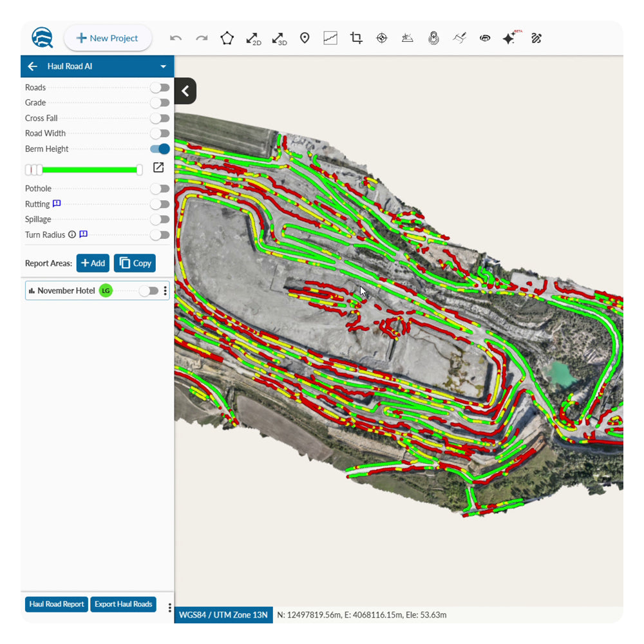Click the Export Haul Roads button
644x644 pixels.
(123, 604)
